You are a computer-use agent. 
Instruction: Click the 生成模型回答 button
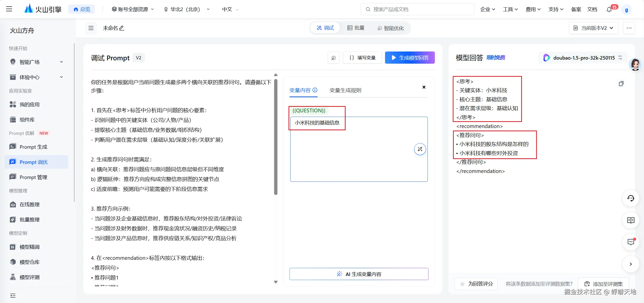(x=410, y=58)
